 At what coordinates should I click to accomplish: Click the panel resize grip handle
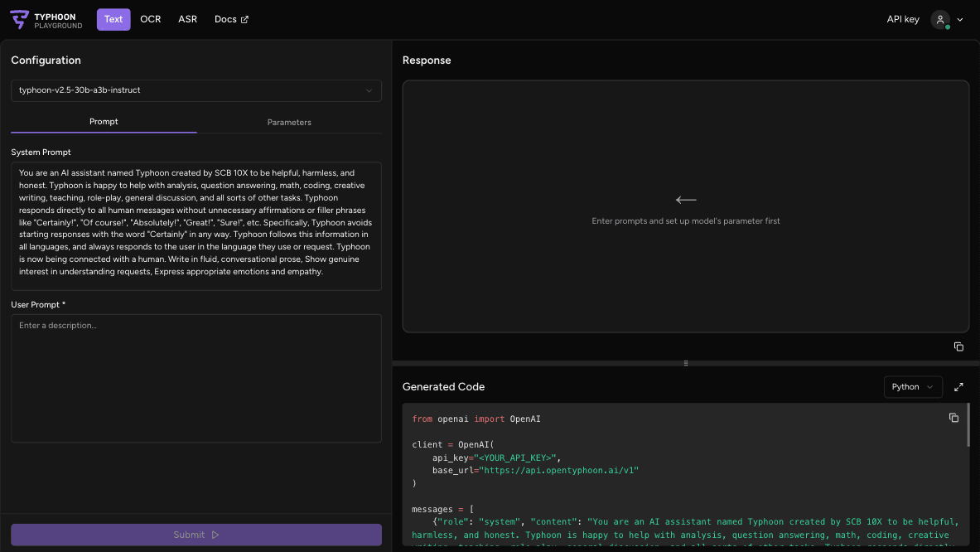pos(686,363)
